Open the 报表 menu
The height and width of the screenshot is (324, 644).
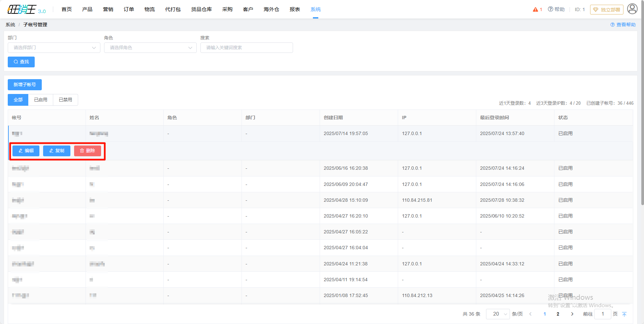[295, 9]
